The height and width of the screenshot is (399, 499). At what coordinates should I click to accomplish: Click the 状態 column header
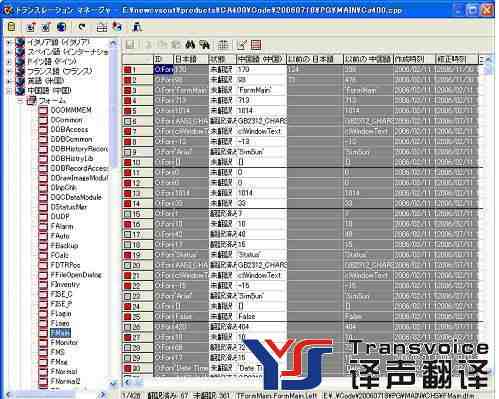[x=222, y=59]
